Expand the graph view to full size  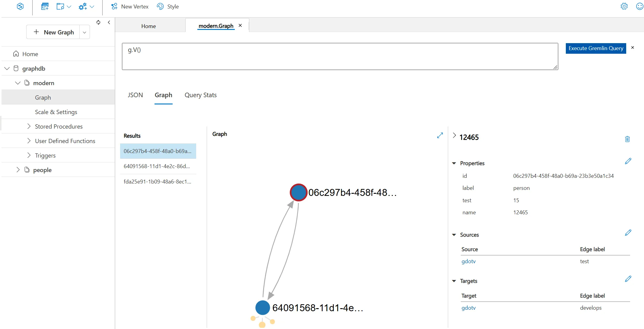pyautogui.click(x=440, y=135)
